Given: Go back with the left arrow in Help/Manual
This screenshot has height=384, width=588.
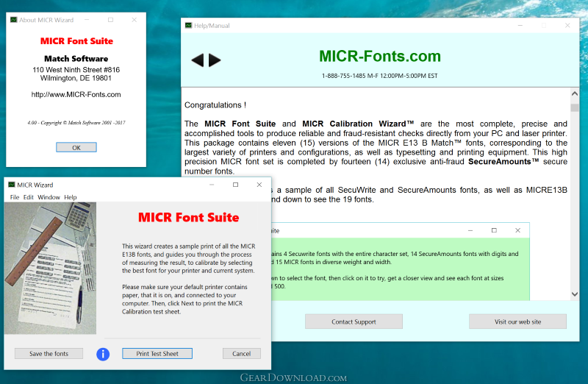Looking at the screenshot, I should pyautogui.click(x=198, y=60).
